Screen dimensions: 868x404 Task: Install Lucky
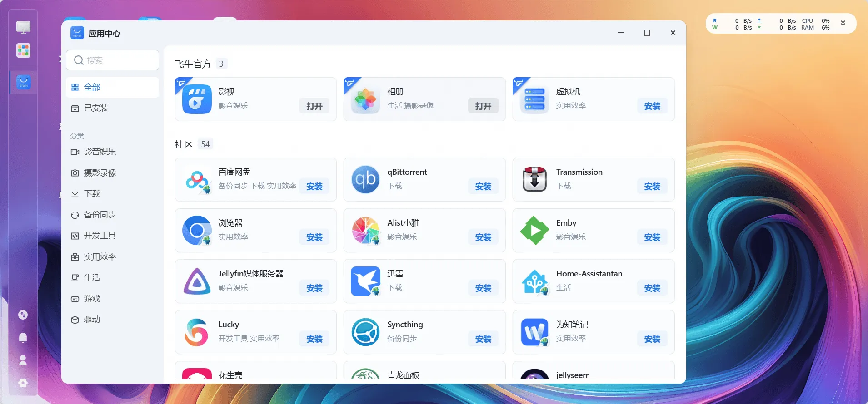point(314,339)
